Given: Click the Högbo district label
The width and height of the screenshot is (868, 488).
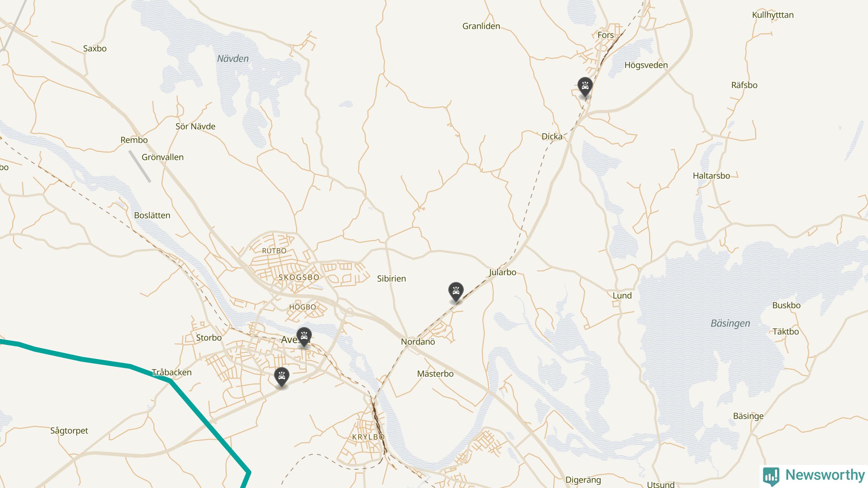Looking at the screenshot, I should (x=302, y=307).
